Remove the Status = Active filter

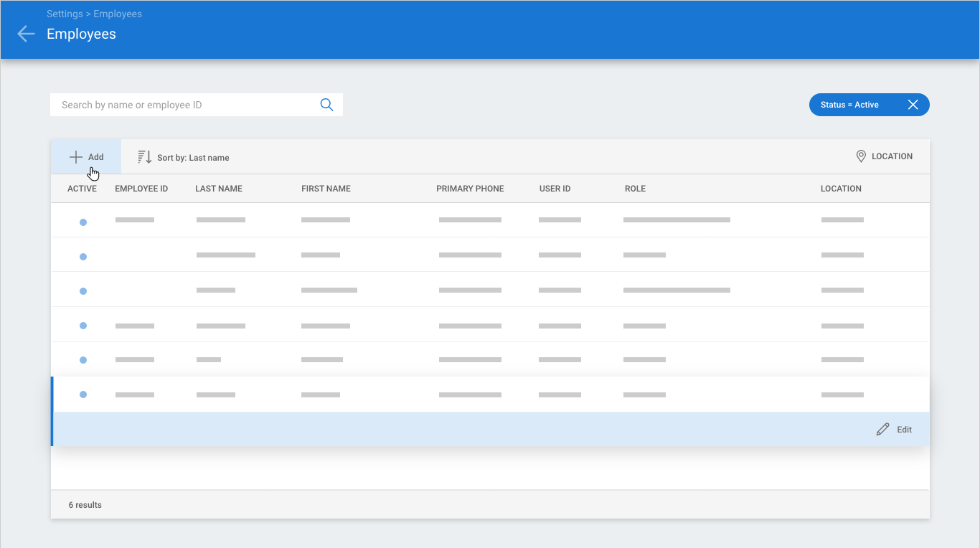pos(913,105)
